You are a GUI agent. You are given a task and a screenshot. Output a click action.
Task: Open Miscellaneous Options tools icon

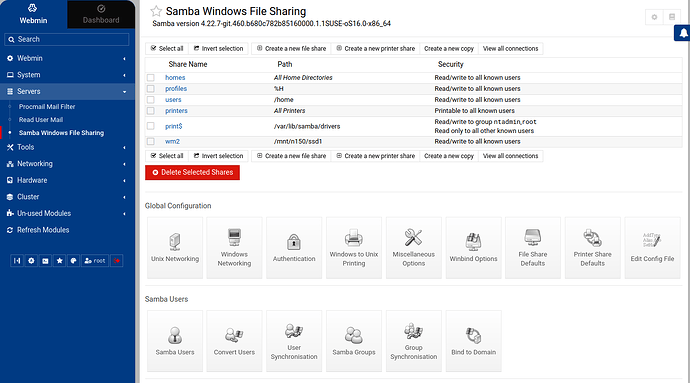pos(414,247)
